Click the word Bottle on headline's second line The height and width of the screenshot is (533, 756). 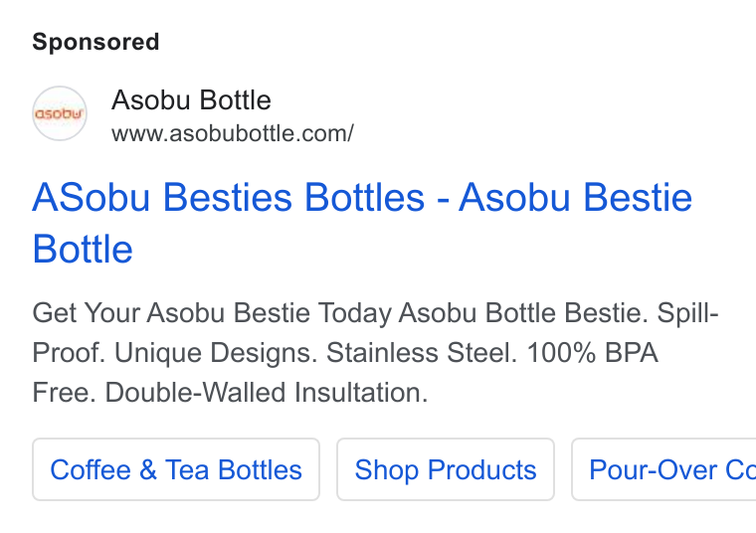[83, 250]
